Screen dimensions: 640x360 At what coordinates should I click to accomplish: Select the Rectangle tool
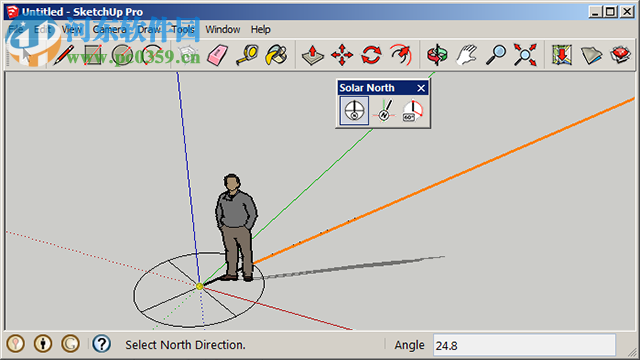(x=93, y=55)
